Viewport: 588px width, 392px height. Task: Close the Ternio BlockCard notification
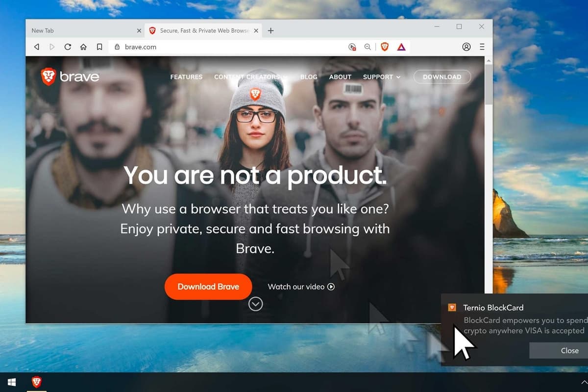(569, 350)
